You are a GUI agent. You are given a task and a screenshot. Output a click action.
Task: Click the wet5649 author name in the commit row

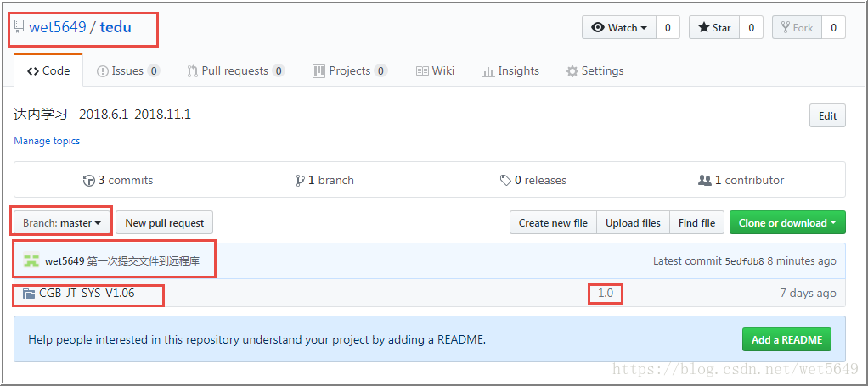(65, 261)
